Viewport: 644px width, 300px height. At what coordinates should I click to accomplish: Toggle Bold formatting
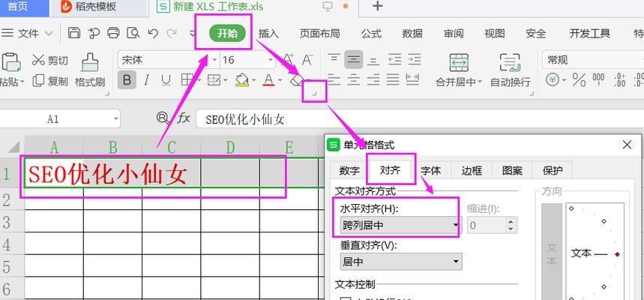[x=127, y=79]
